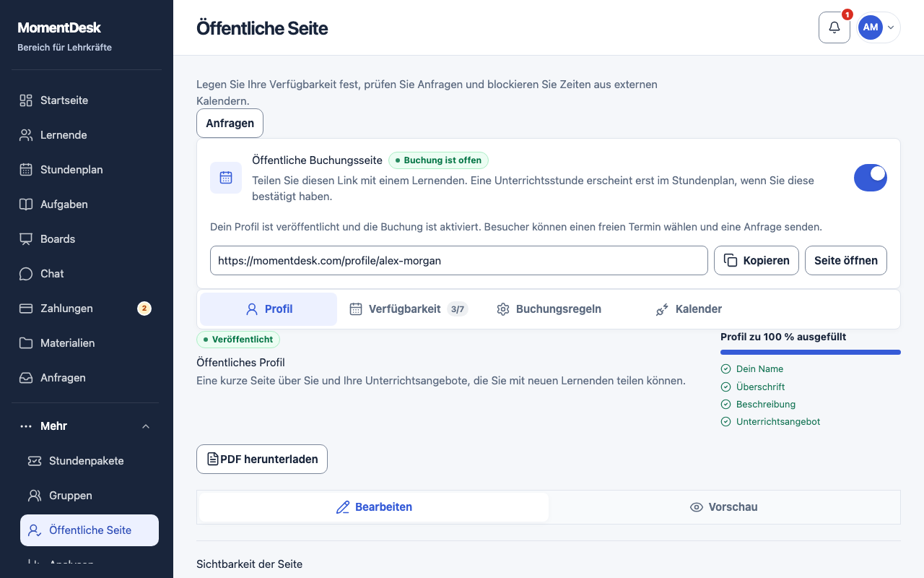Viewport: 924px width, 578px height.
Task: Click the MomentDesk logo text
Action: pos(59,28)
